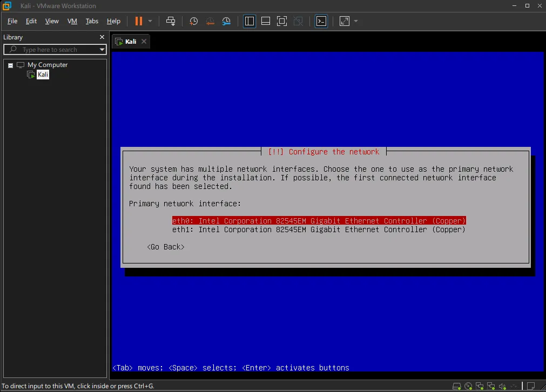Click the sound card status icon
This screenshot has width=546, height=392.
[x=503, y=386]
